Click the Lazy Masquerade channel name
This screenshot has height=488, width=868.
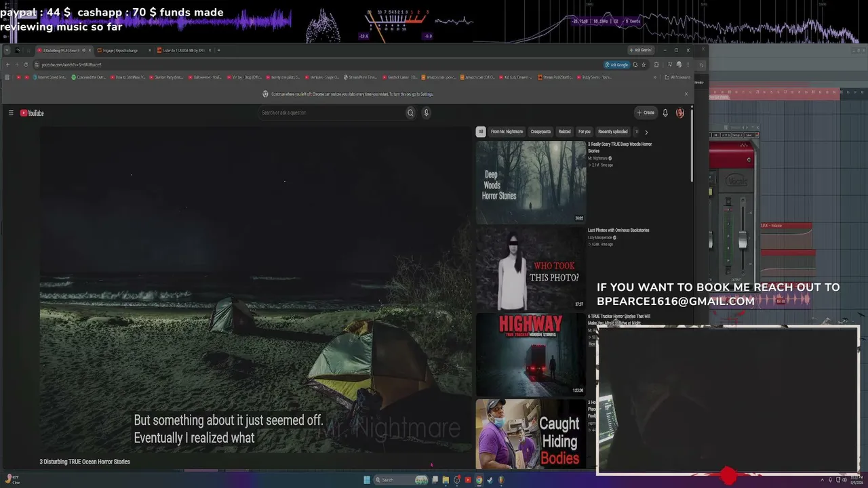point(601,238)
